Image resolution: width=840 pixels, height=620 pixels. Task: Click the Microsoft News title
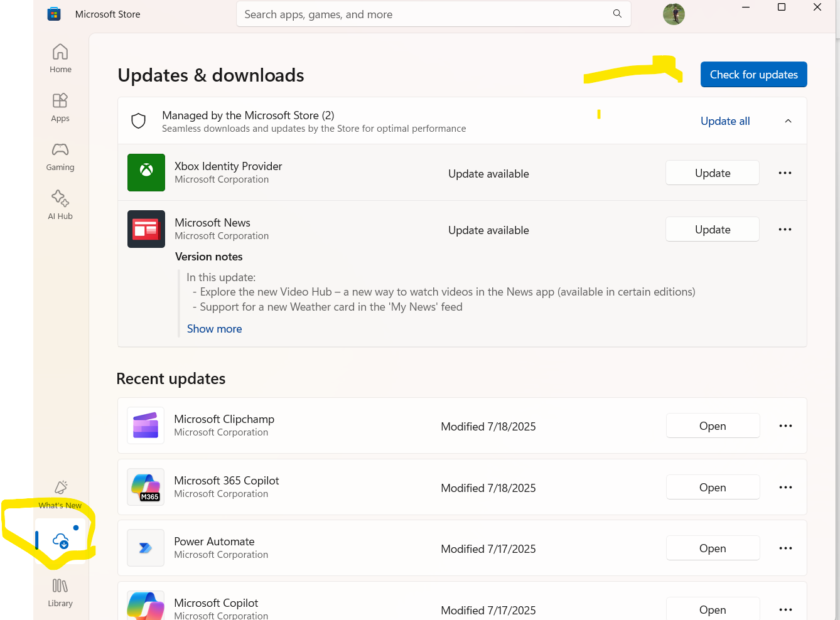[212, 222]
